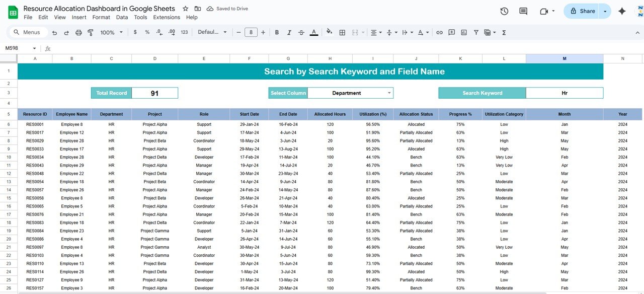This screenshot has height=294, width=644.
Task: Click the borders grid icon
Action: [x=342, y=32]
